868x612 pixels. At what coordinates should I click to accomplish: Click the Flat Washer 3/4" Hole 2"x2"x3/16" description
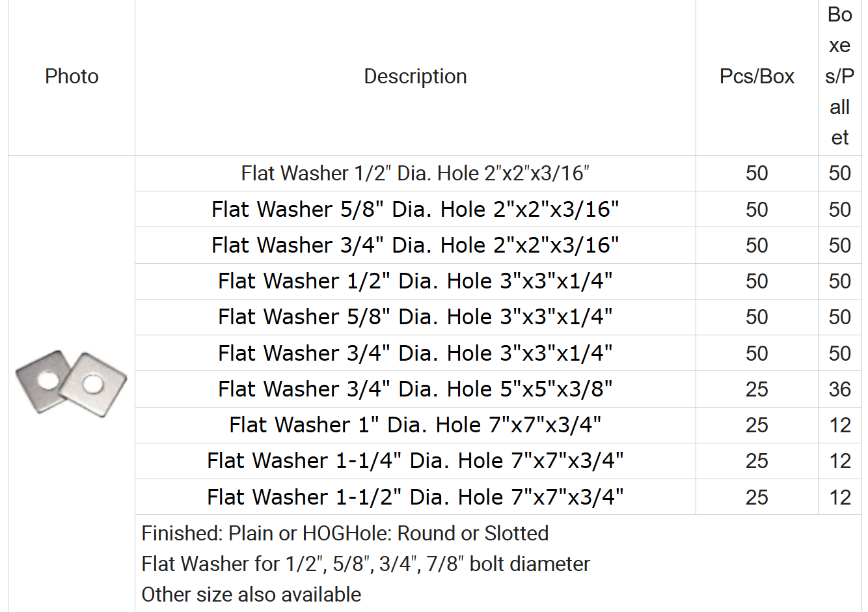[415, 245]
